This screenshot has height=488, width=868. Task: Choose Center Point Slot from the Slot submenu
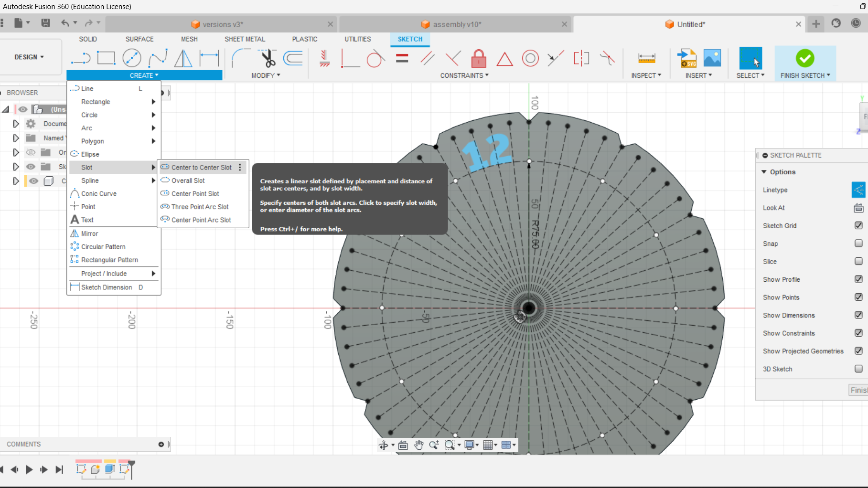[195, 193]
